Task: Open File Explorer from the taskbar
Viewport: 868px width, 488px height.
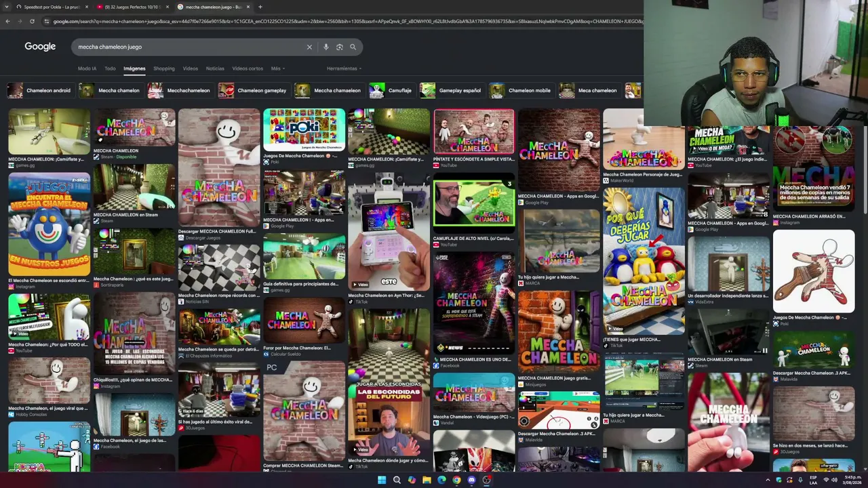Action: click(427, 480)
